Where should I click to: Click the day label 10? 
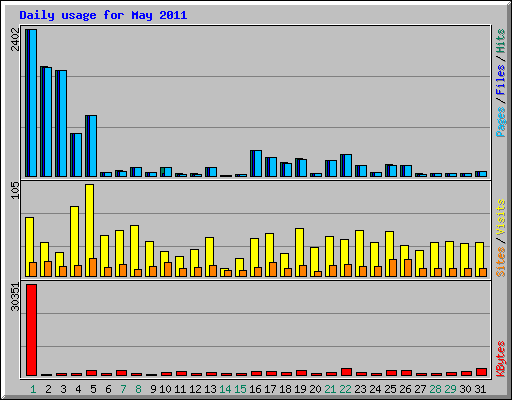(165, 389)
